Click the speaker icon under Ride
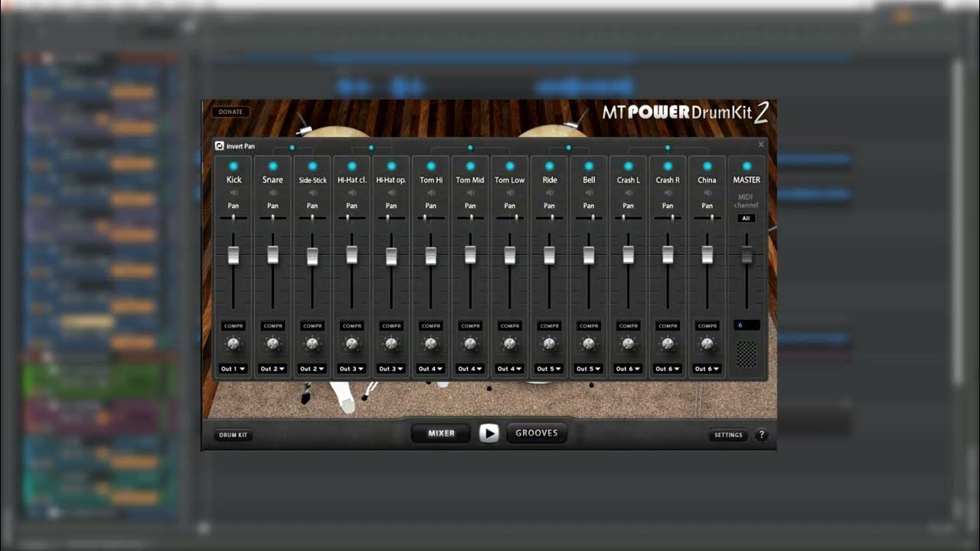 (550, 193)
